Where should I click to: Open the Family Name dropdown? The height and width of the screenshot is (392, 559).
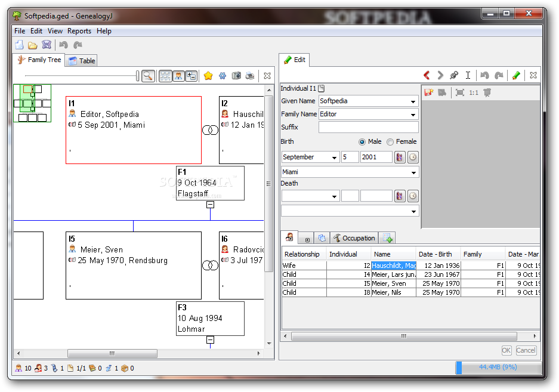click(413, 115)
